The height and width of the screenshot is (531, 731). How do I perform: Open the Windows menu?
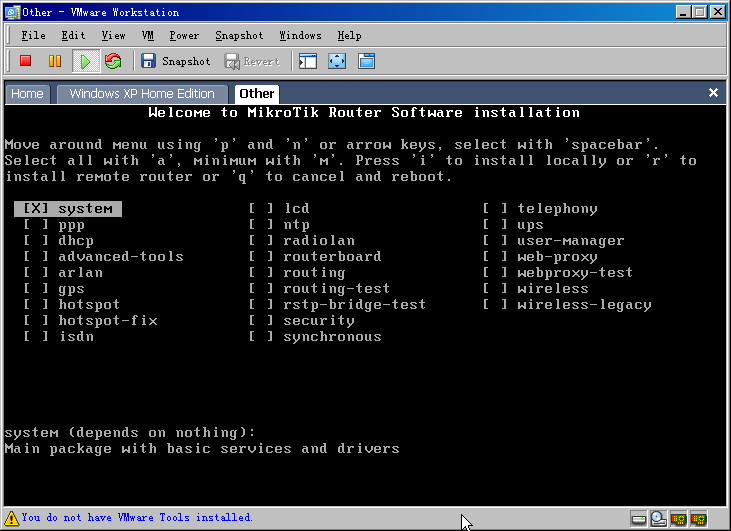[x=300, y=35]
